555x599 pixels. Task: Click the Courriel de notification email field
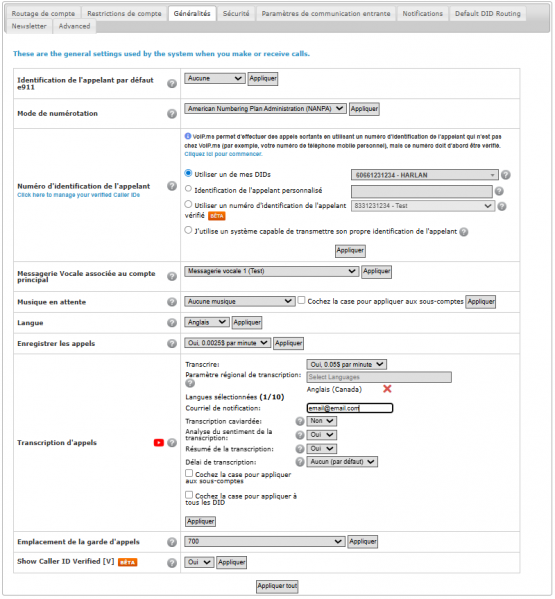point(350,408)
